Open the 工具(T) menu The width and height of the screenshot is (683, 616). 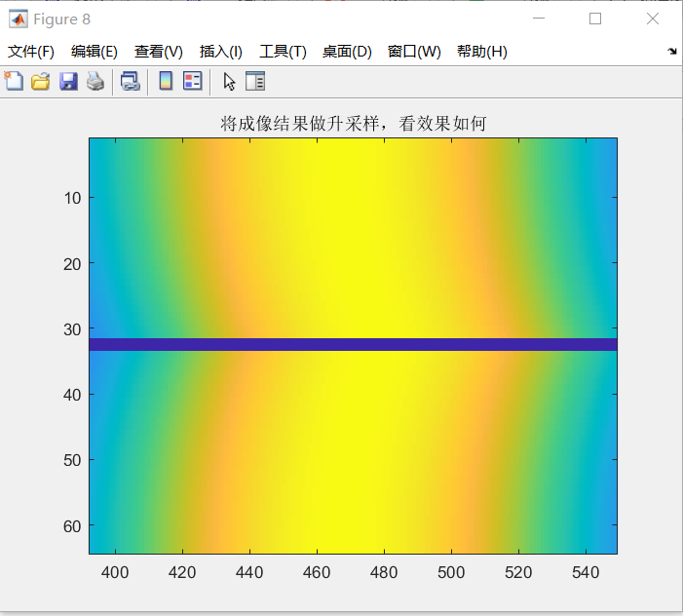pos(283,52)
